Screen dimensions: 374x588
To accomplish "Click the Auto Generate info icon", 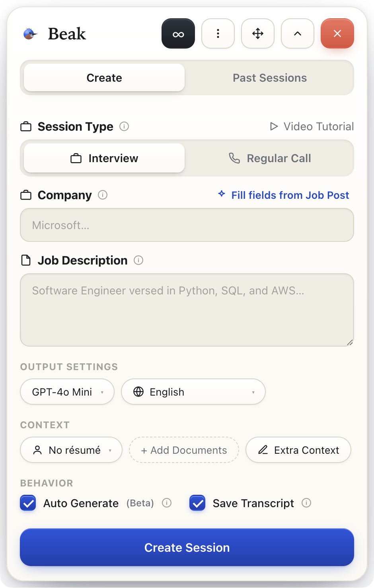I will click(167, 503).
